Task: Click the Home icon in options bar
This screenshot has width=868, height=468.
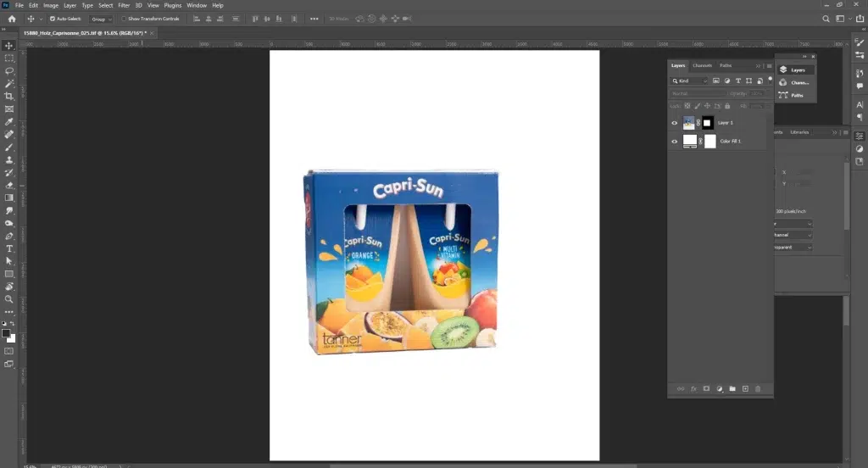Action: click(x=12, y=19)
